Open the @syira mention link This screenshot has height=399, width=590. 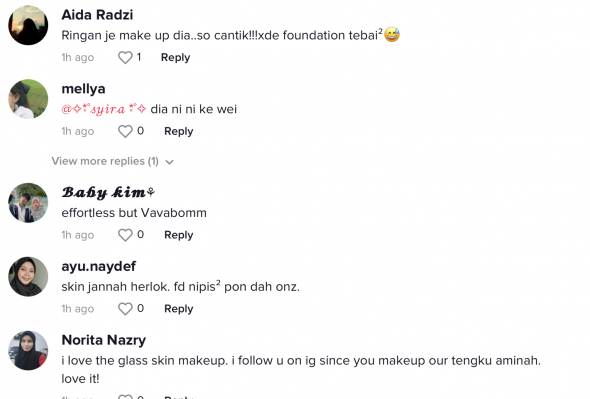click(104, 109)
